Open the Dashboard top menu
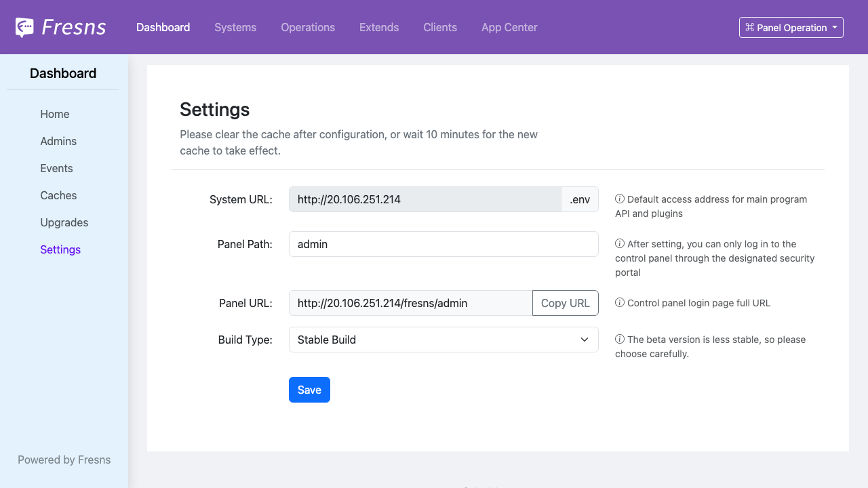 coord(163,27)
